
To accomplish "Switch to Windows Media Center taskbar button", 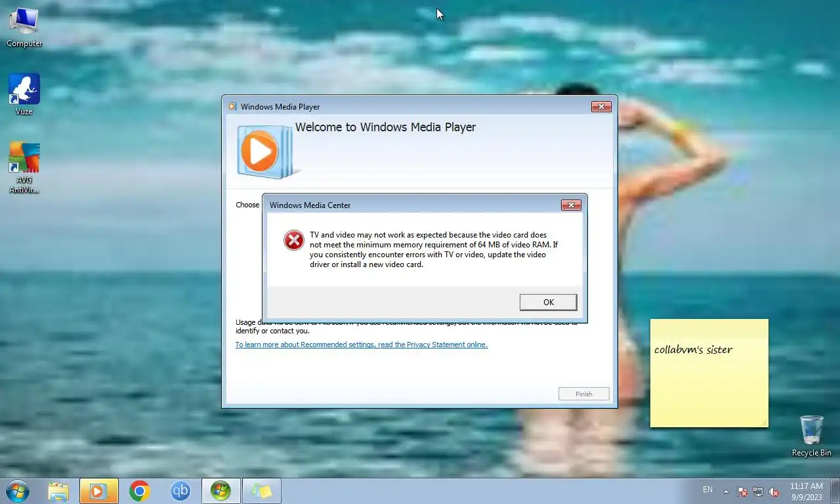I will [220, 491].
